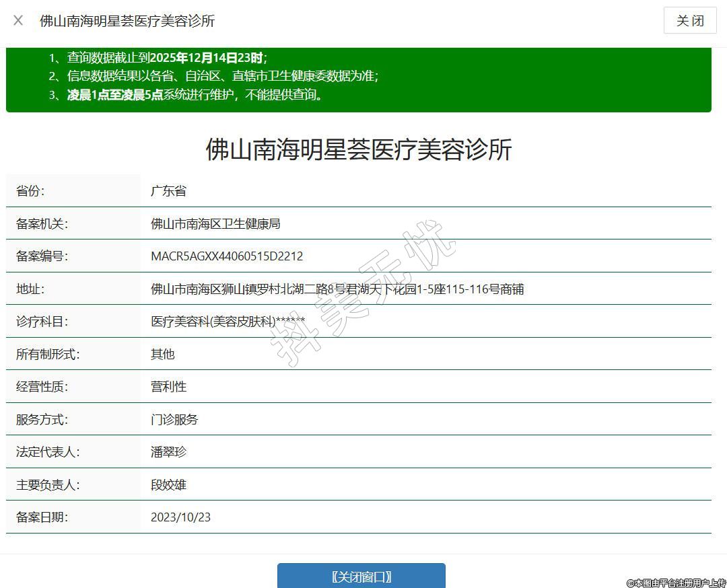This screenshot has width=727, height=588.
Task: Click the 备案编号 row label
Action: coord(42,256)
